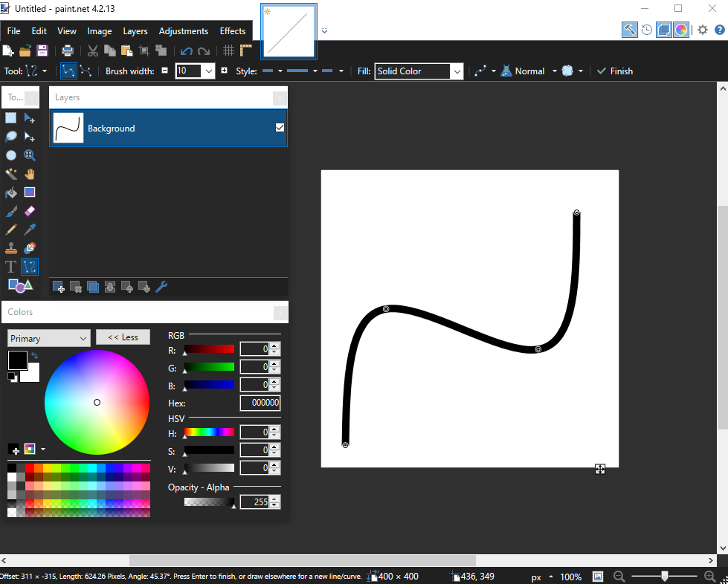728x584 pixels.
Task: Expand the image list chevron
Action: 324,30
